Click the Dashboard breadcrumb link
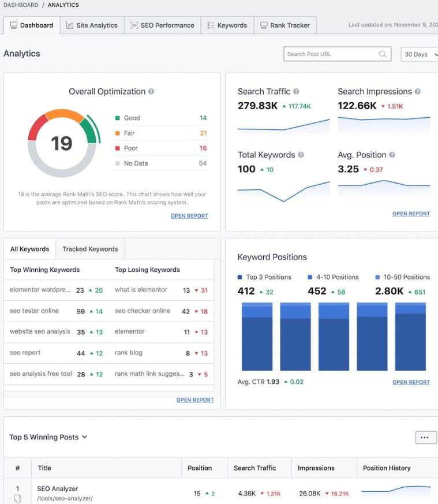Screen dimensions: 438x504 pyautogui.click(x=21, y=5)
